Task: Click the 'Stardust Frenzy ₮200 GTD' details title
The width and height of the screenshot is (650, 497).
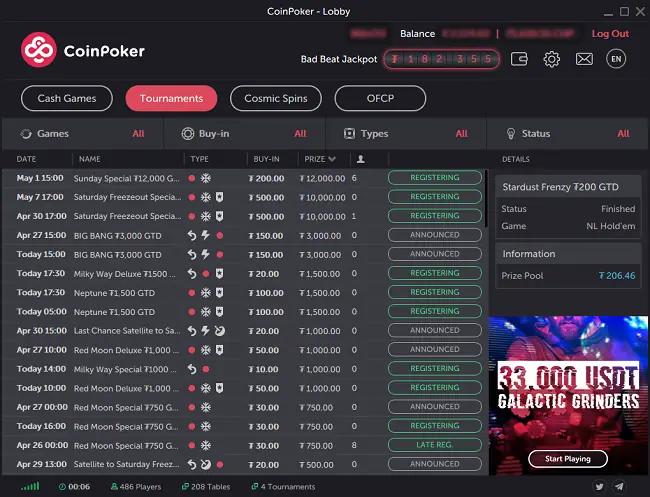Action: pos(560,187)
